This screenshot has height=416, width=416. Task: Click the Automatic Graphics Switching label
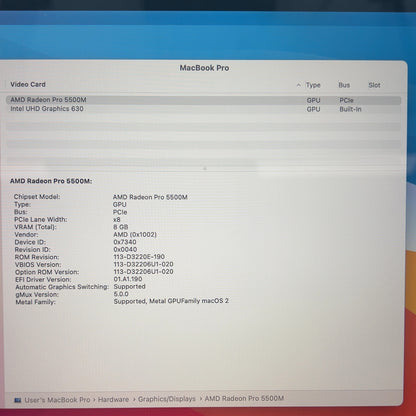click(x=62, y=287)
